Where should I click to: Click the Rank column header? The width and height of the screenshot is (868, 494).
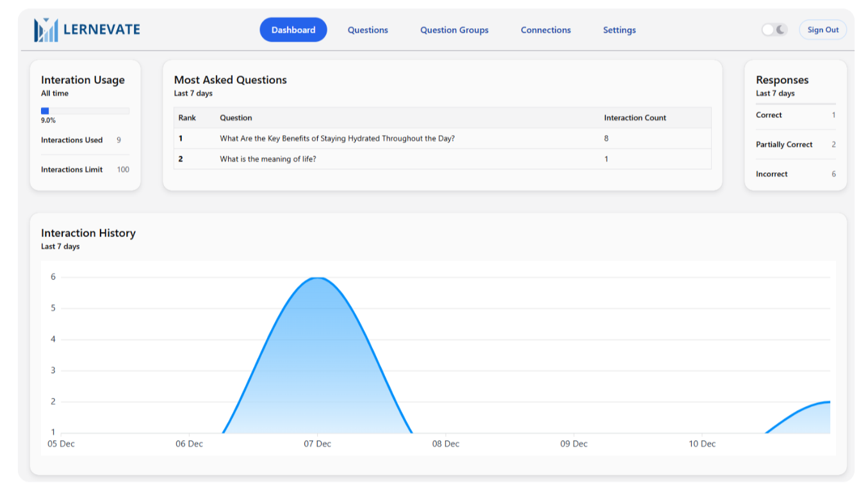coord(187,118)
